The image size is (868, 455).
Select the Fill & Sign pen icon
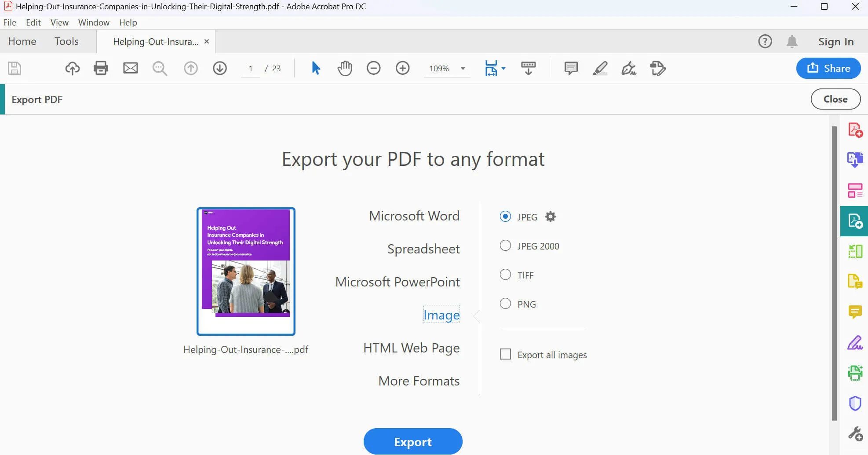pos(855,343)
